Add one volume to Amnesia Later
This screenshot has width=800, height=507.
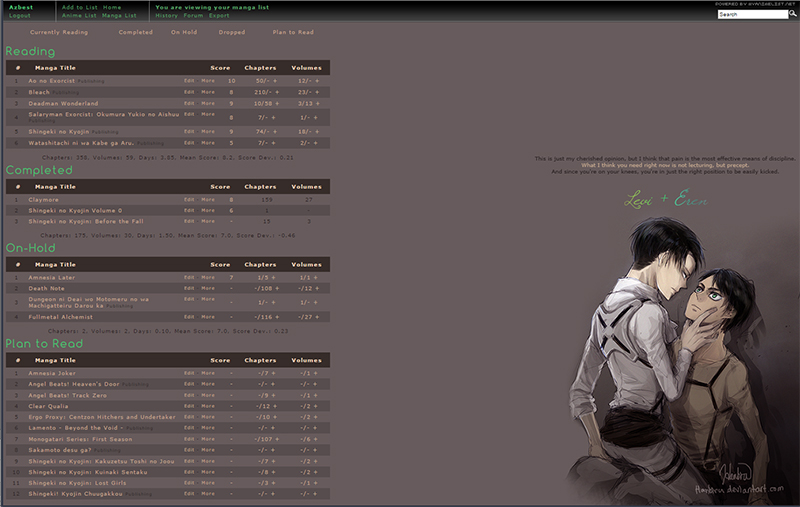(315, 277)
